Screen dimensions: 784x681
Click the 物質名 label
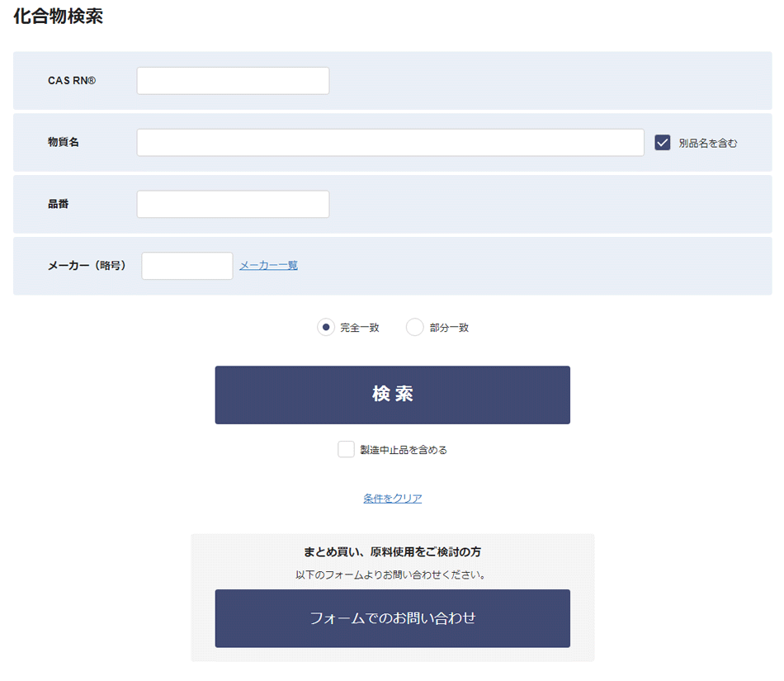point(63,142)
